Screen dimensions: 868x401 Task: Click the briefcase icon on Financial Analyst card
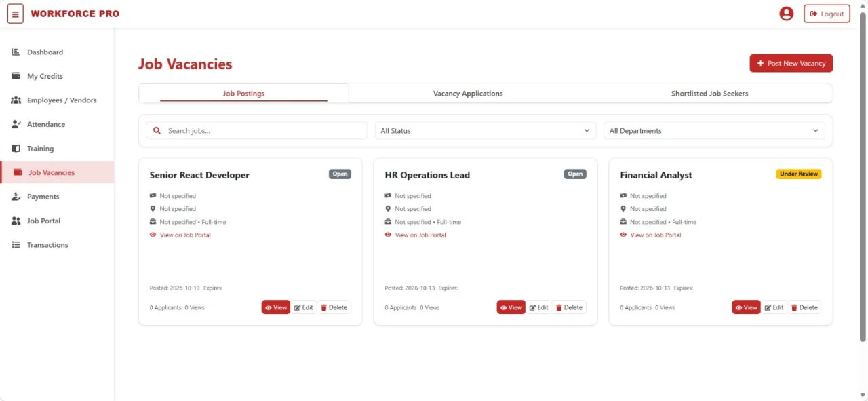[623, 222]
